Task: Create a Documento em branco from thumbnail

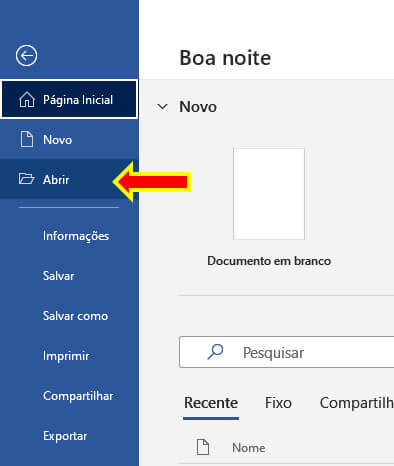Action: 269,194
